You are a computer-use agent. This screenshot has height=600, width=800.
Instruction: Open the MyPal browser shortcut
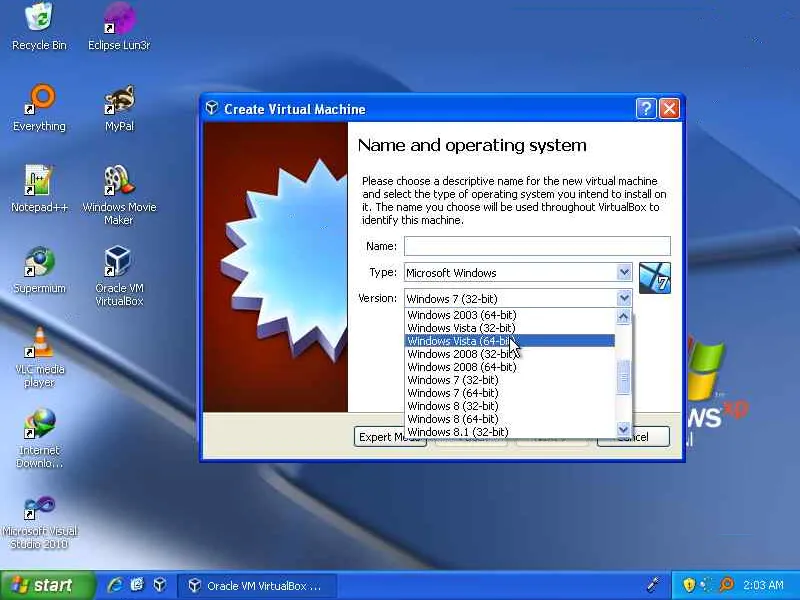click(x=119, y=108)
